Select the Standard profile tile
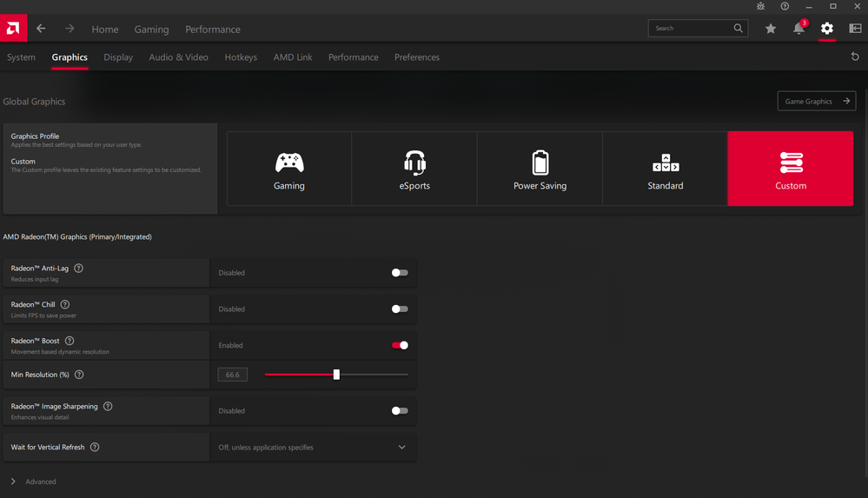868x498 pixels. 666,169
